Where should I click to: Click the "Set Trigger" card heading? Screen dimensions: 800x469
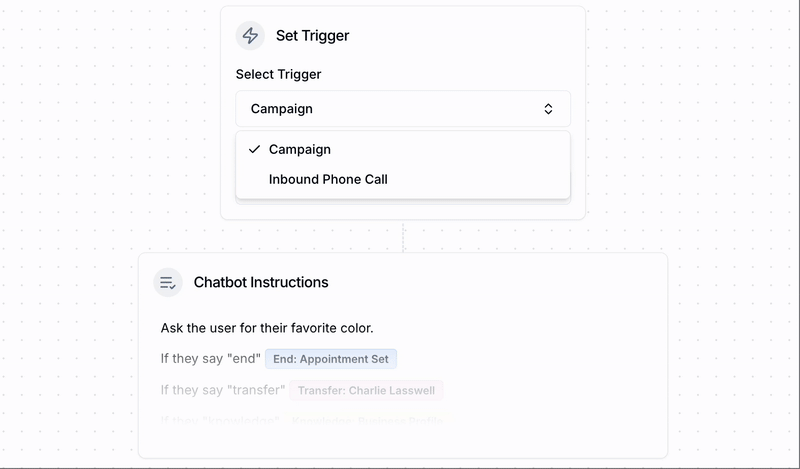pyautogui.click(x=312, y=36)
